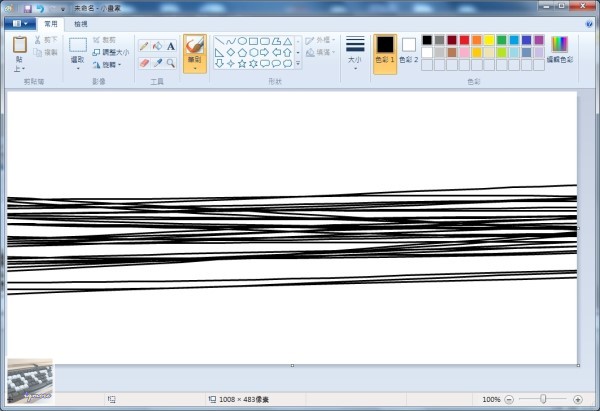The height and width of the screenshot is (411, 600).
Task: Undo the last stroke with the blue arrow
Action: 40,8
